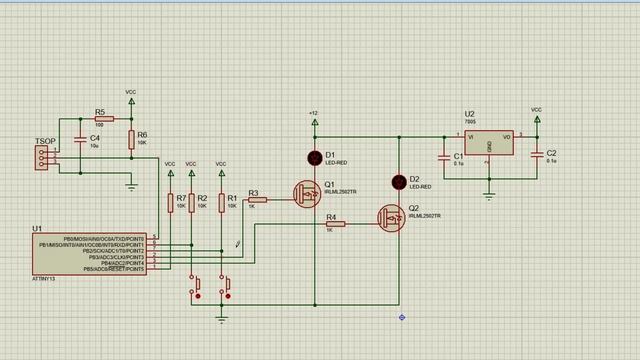
Task: Click the IRLML2502TR label beside Q1
Action: tap(340, 191)
